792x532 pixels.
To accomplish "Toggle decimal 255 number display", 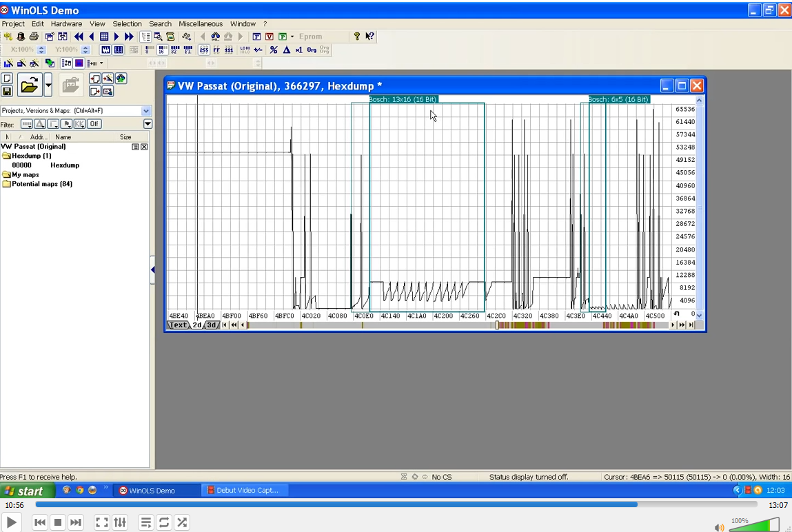I will (x=203, y=50).
